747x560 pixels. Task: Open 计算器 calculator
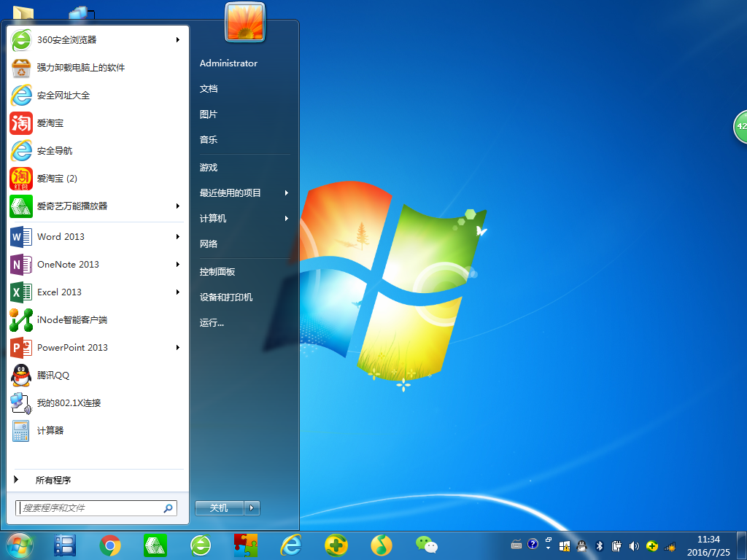pyautogui.click(x=97, y=430)
